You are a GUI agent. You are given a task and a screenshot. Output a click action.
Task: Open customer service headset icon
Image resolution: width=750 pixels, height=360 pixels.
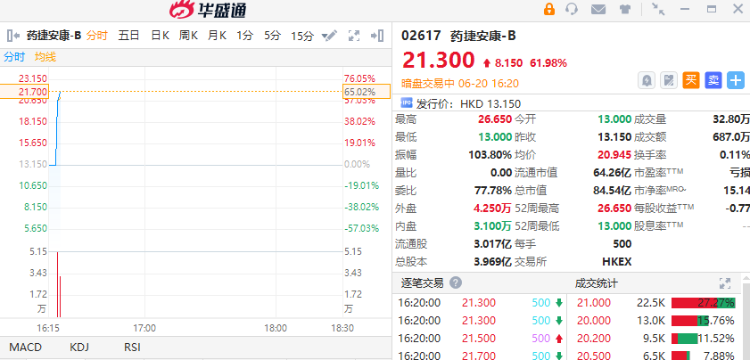(572, 9)
